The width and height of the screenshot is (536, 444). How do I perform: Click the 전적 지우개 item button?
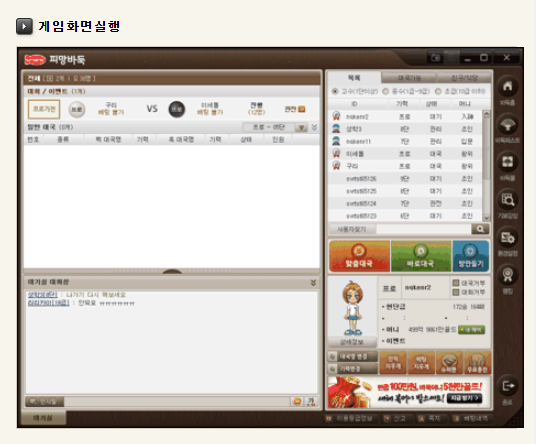point(393,363)
